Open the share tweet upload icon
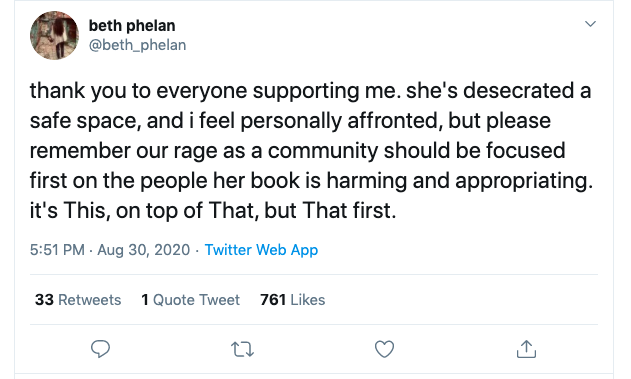The width and height of the screenshot is (631, 379). (526, 348)
